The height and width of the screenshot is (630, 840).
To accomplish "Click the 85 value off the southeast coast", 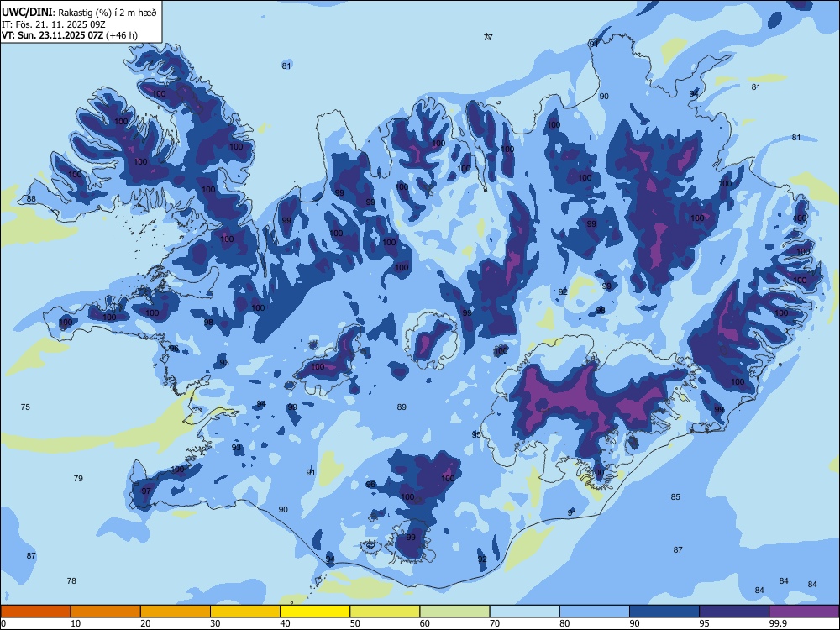I will coord(675,497).
